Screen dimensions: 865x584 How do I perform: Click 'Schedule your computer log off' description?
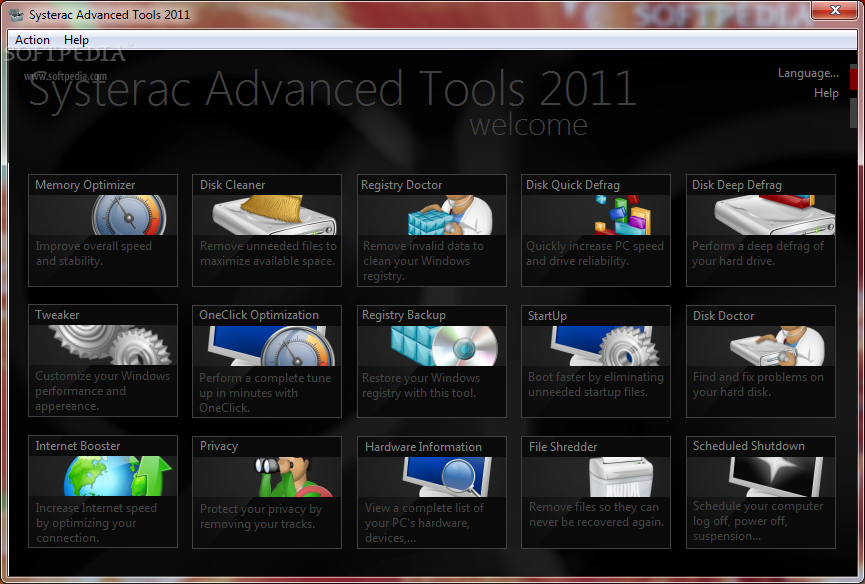coord(757,521)
